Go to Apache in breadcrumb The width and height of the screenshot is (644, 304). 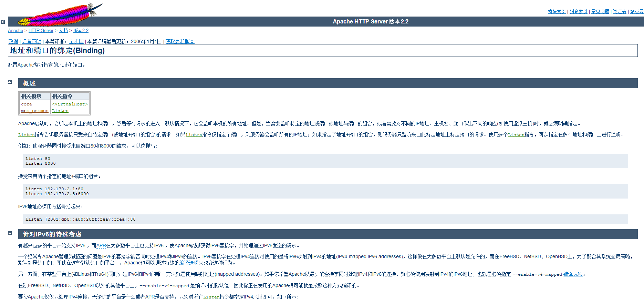click(15, 30)
